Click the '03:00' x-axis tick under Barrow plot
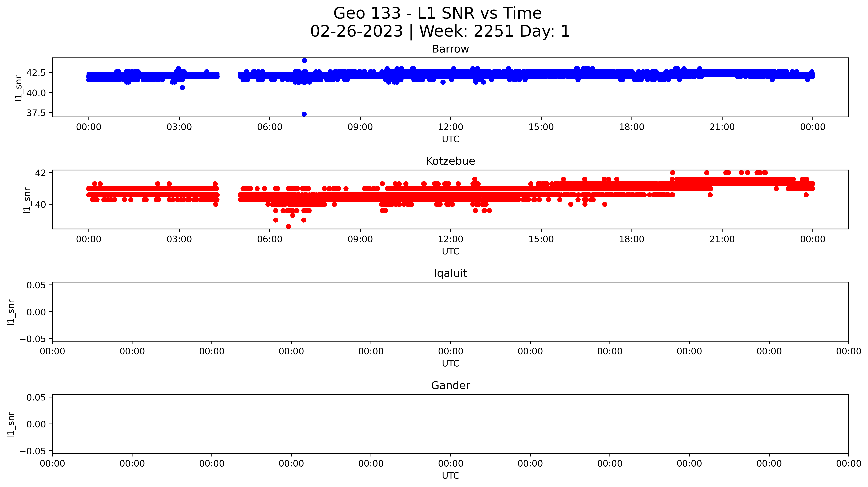This screenshot has height=487, width=868. (x=179, y=127)
